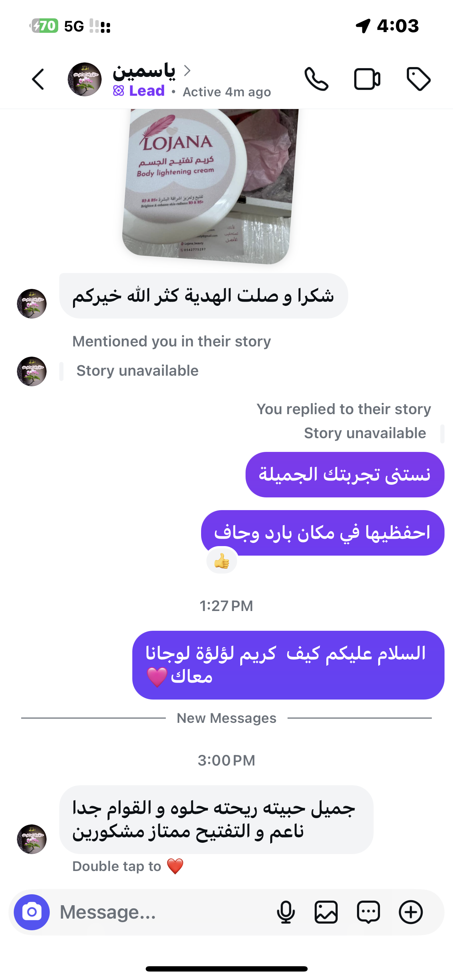Open the label tag options
The height and width of the screenshot is (980, 453).
[418, 79]
